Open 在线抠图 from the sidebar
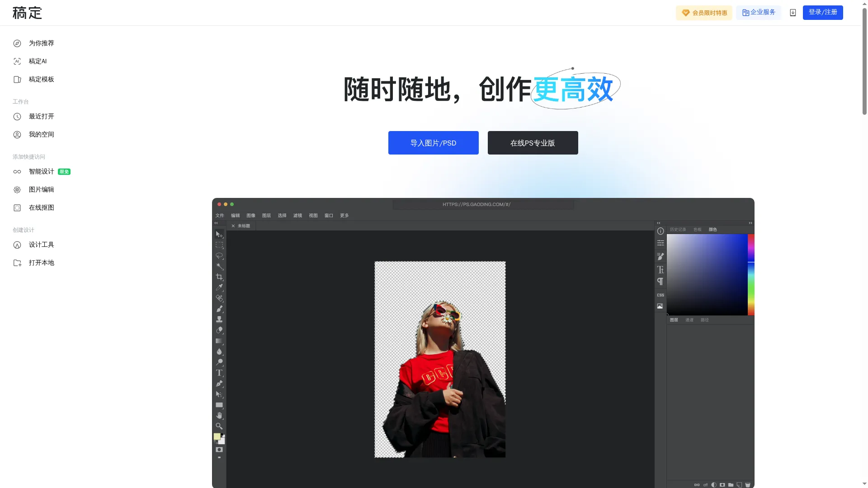 [x=41, y=208]
